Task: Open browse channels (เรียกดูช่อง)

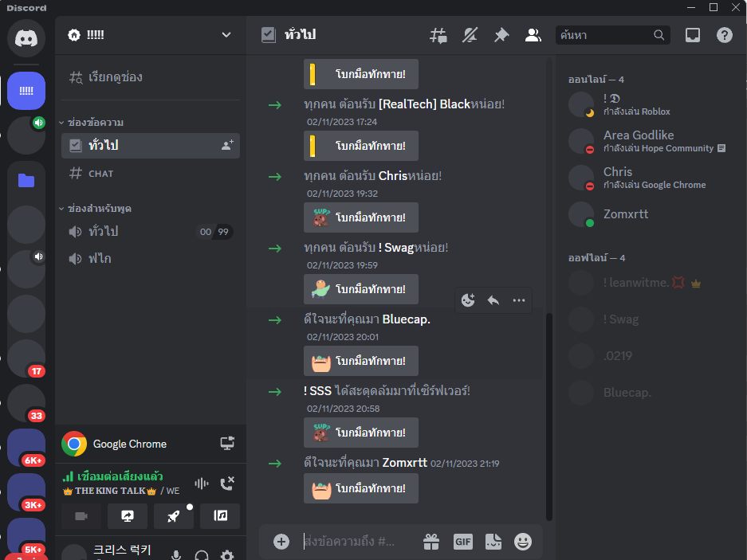Action: coord(150,77)
